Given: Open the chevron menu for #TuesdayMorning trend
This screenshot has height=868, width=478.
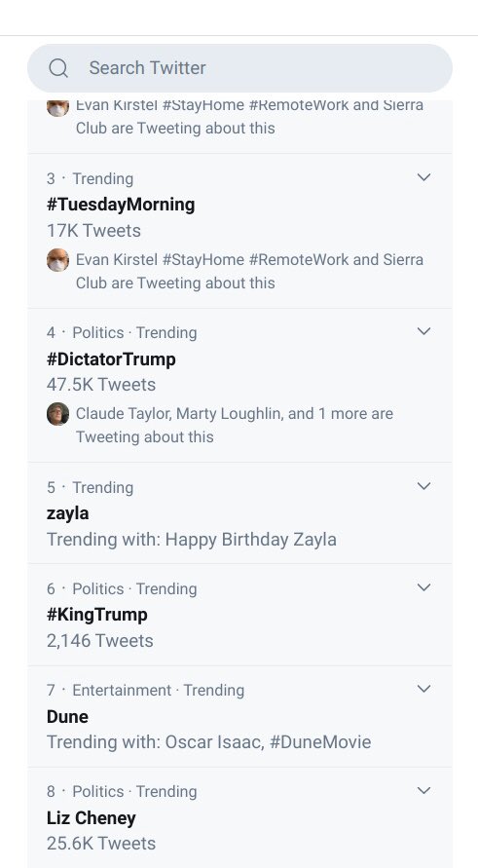Looking at the screenshot, I should pyautogui.click(x=423, y=177).
